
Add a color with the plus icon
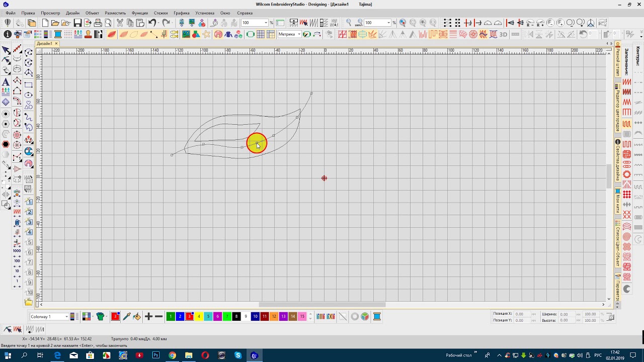pyautogui.click(x=148, y=316)
